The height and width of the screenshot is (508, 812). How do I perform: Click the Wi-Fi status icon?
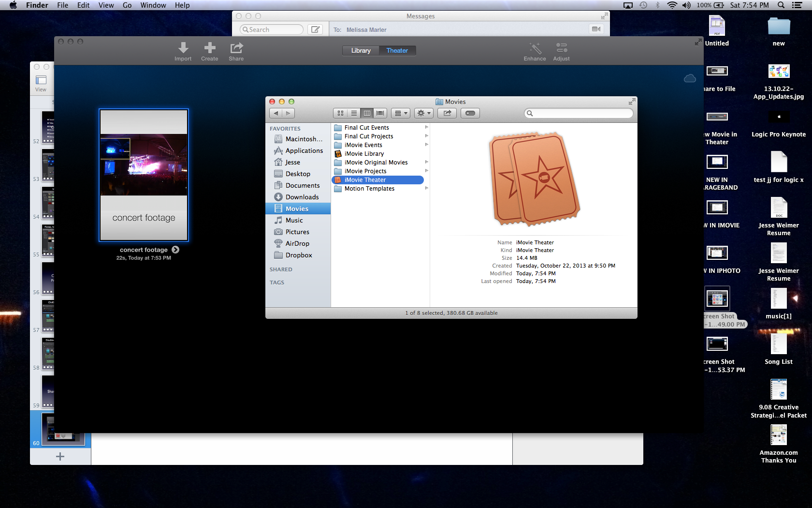pos(672,5)
